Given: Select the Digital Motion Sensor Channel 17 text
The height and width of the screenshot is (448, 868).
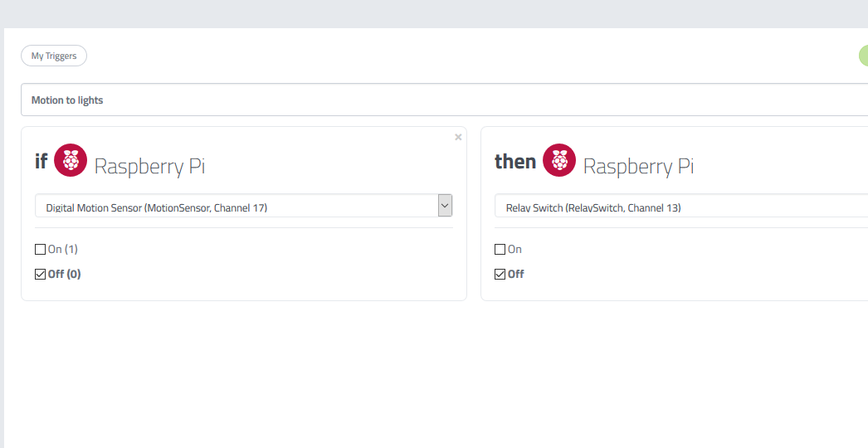Looking at the screenshot, I should 157,208.
